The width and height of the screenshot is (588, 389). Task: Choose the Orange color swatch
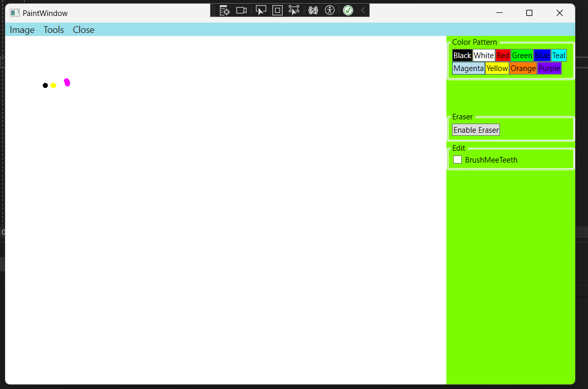coord(523,68)
